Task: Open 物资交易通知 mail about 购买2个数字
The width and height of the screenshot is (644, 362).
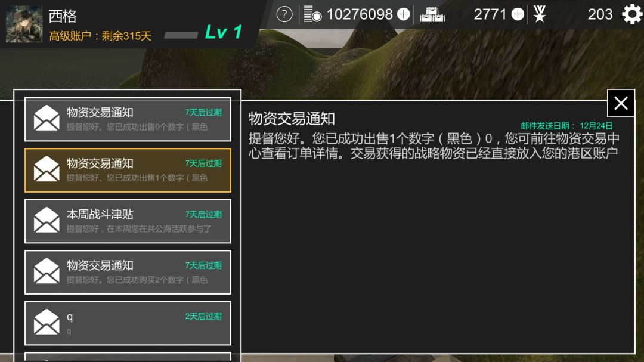Action: click(128, 272)
